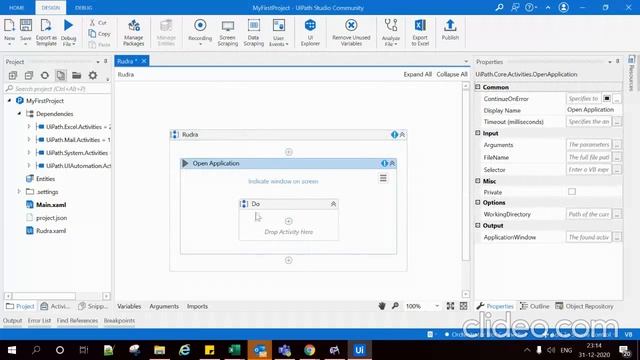
Task: Switch to the Object Repository tab
Action: pyautogui.click(x=584, y=306)
